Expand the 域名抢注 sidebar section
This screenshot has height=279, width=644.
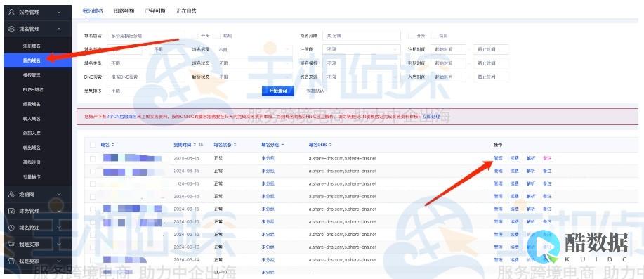pyautogui.click(x=59, y=227)
